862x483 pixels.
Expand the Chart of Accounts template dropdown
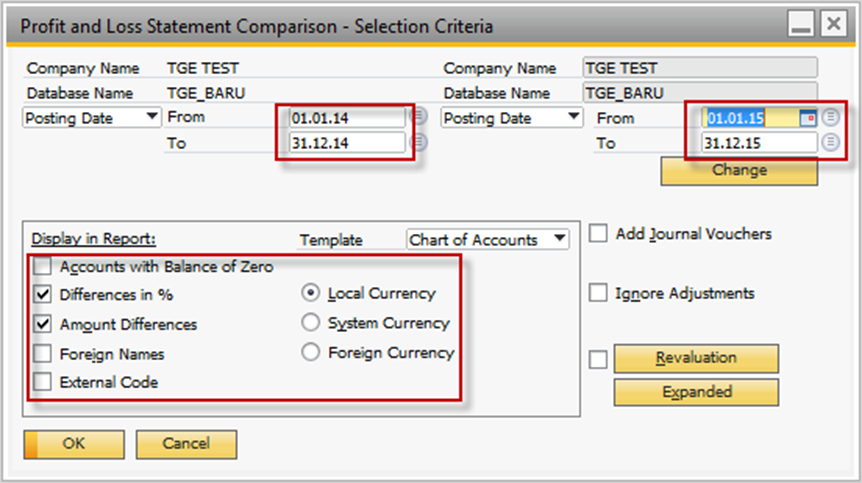coord(488,240)
